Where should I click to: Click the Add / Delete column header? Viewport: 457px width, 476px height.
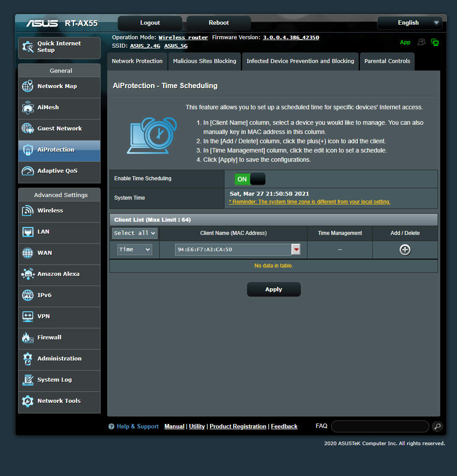[x=405, y=233]
